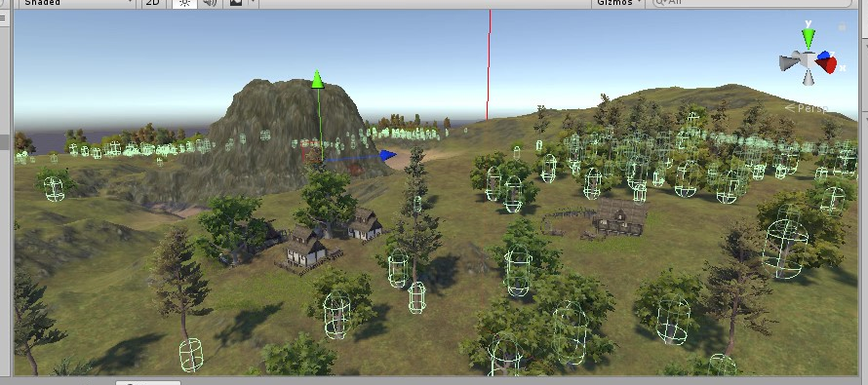
Task: Grab the blue Z-axis move arrow
Action: pos(388,155)
